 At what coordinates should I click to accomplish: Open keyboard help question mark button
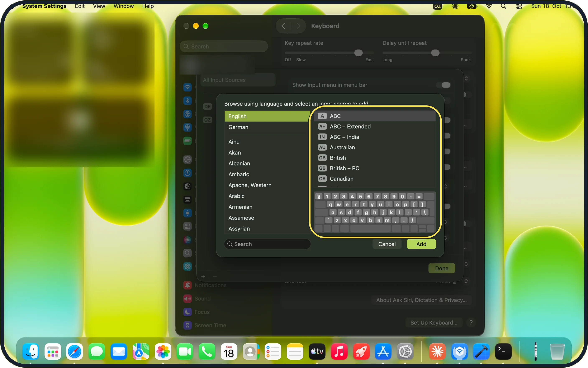coord(471,322)
